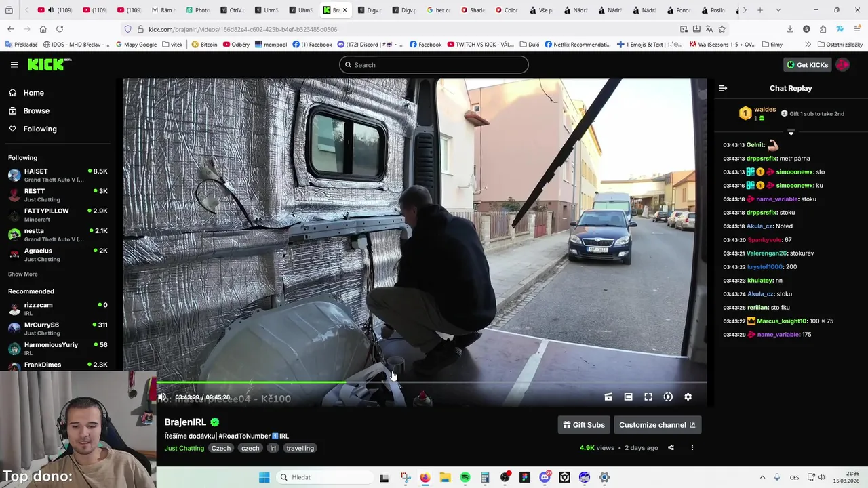Click the Czech language tag
Image resolution: width=868 pixels, height=488 pixels.
[220, 448]
